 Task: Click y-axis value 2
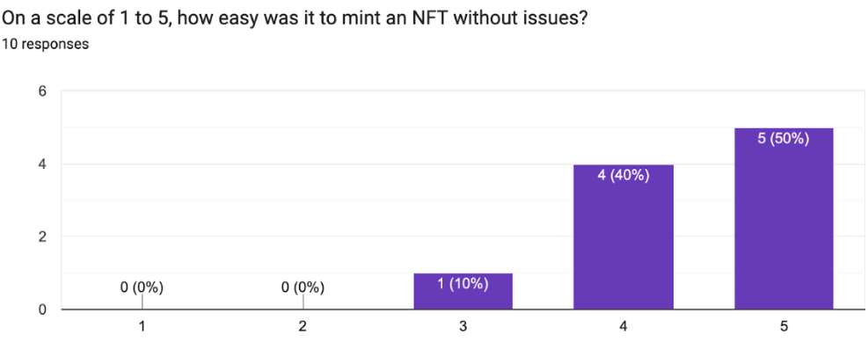[41, 236]
